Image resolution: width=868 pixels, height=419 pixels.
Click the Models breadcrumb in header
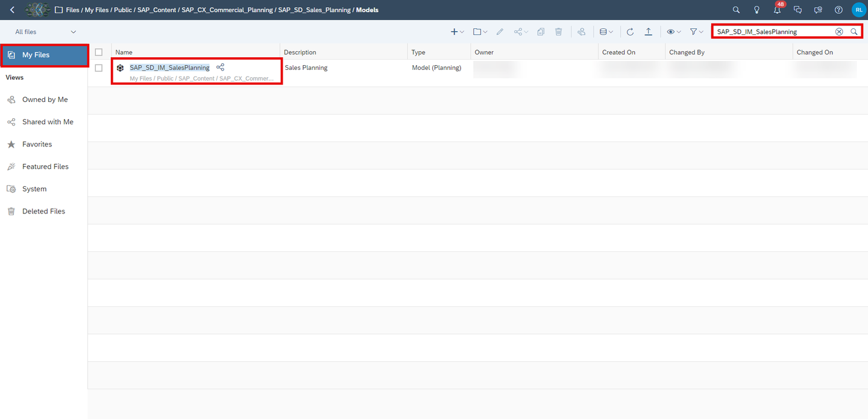[367, 10]
